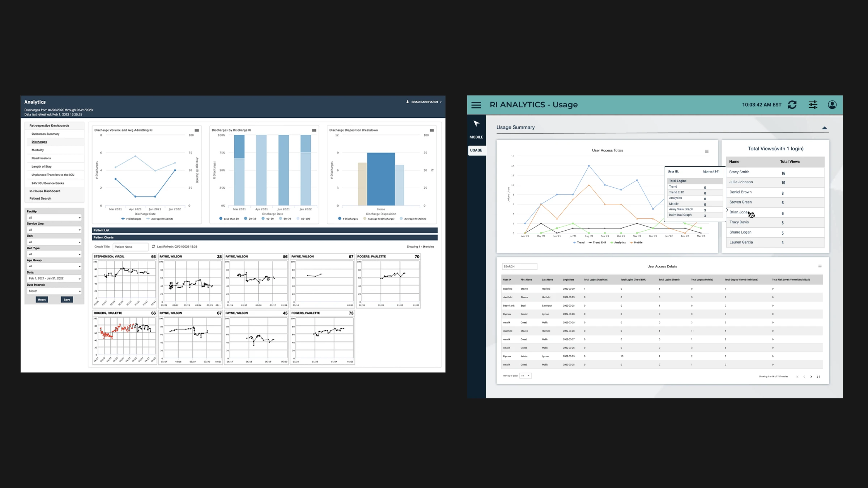Click the SEARCH field in User Access Details
This screenshot has width=868, height=488.
point(520,266)
